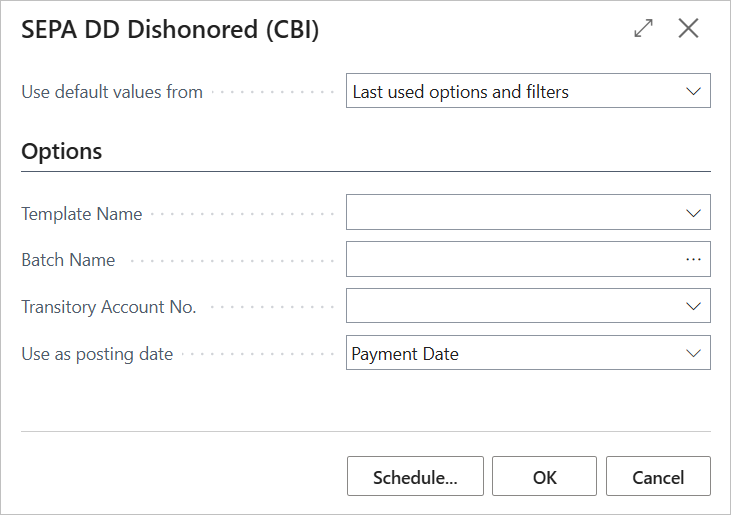The height and width of the screenshot is (515, 731).
Task: Click the Cancel button
Action: [x=658, y=477]
